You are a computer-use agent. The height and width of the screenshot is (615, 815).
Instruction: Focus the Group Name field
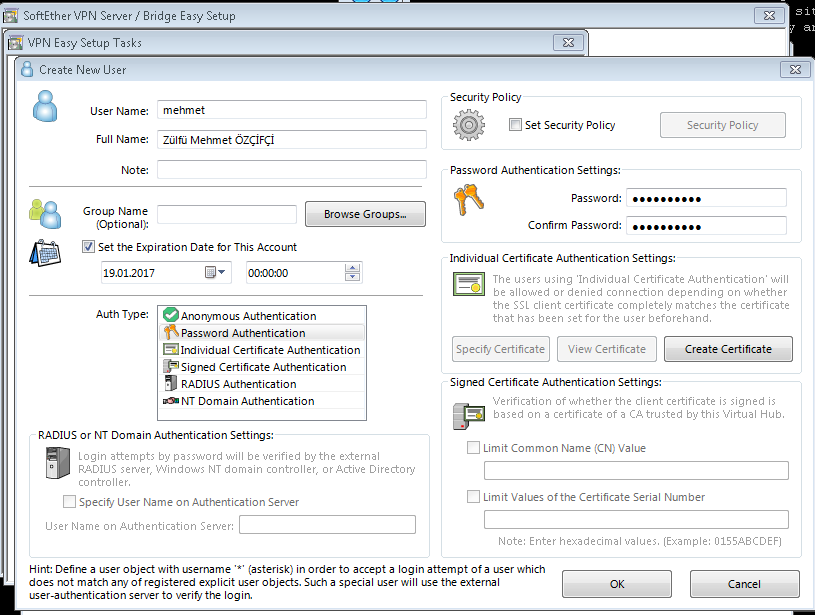(x=227, y=214)
